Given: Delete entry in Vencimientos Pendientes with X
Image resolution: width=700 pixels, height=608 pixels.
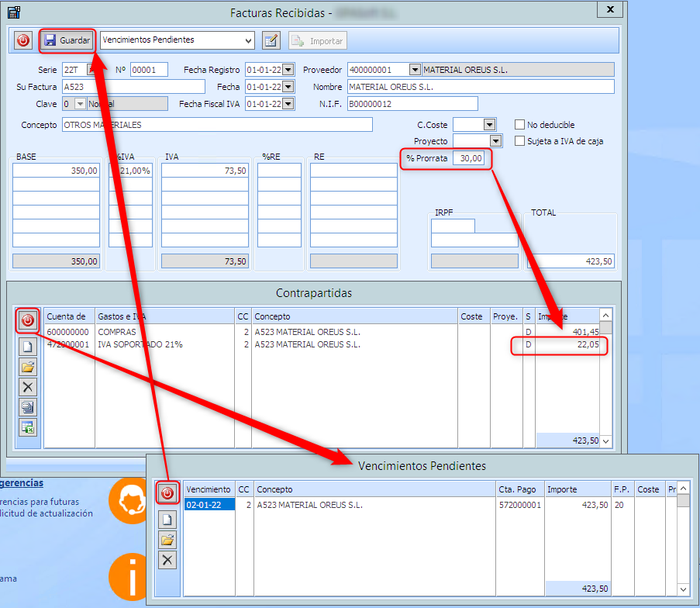Looking at the screenshot, I should (x=167, y=559).
